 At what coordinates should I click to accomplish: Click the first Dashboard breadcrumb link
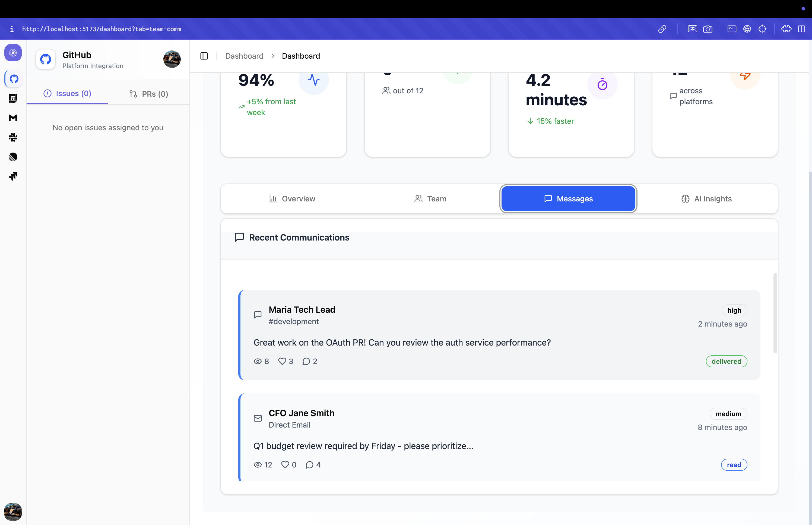244,56
